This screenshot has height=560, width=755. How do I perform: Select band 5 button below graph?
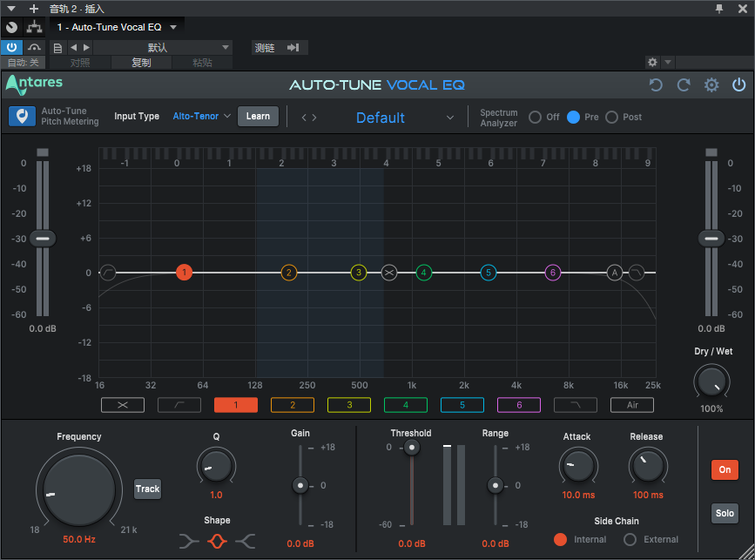pos(462,405)
